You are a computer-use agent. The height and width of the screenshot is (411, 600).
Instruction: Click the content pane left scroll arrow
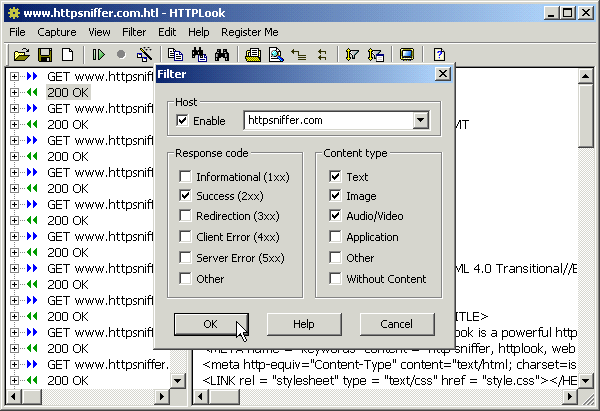pos(201,396)
